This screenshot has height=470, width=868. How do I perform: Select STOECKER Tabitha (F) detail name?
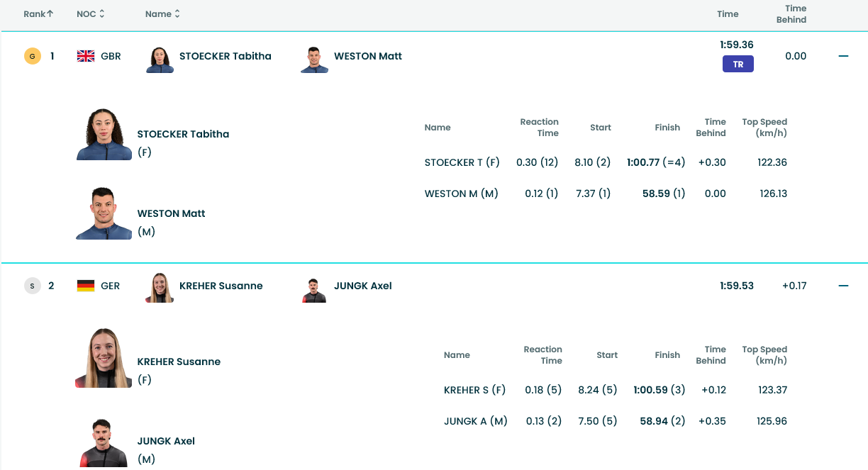coord(183,134)
